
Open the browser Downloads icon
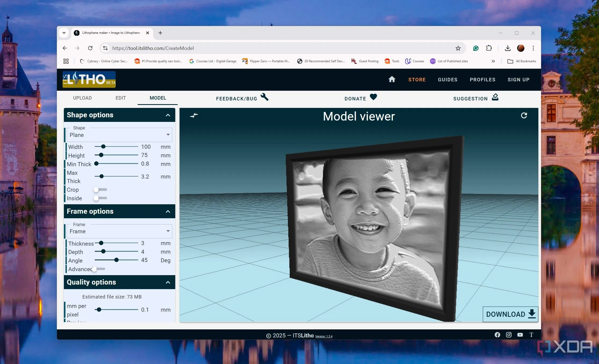pos(507,48)
